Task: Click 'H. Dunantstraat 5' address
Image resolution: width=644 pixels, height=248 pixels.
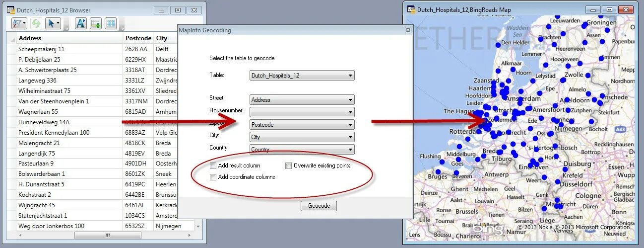Action: click(69, 184)
